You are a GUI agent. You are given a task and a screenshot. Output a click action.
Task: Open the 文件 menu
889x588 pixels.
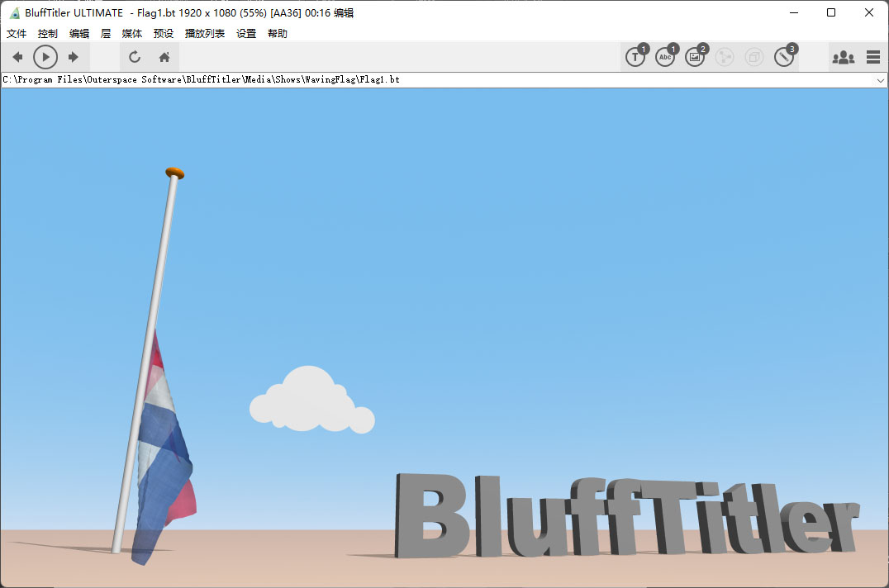coord(17,33)
